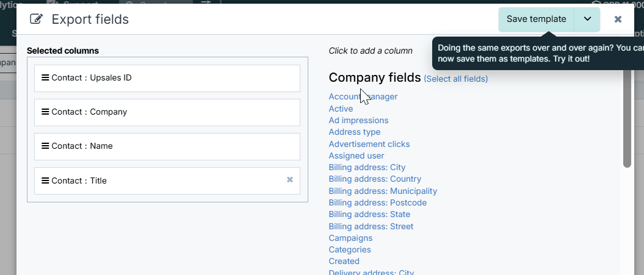Select the Contact : Name row

tap(167, 146)
